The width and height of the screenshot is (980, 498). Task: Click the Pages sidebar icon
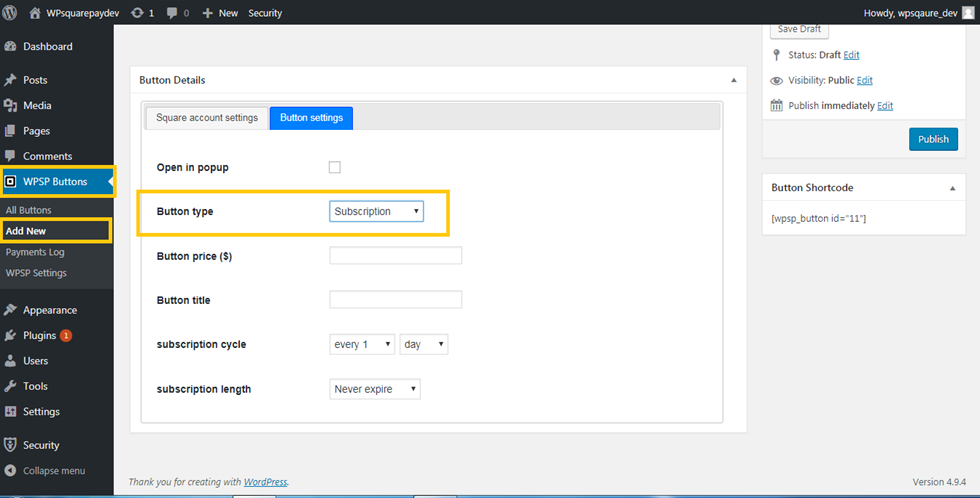[x=10, y=131]
